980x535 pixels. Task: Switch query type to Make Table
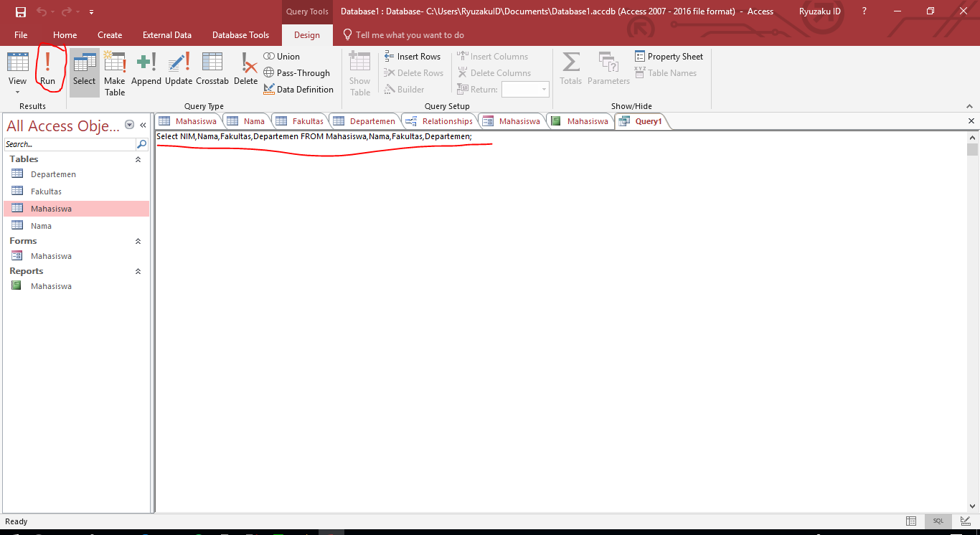point(115,73)
